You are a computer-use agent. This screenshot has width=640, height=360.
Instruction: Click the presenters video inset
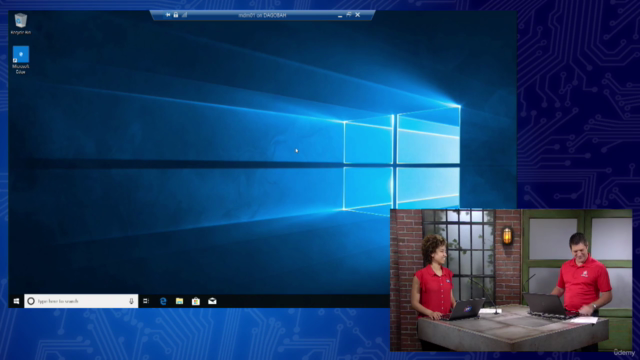(511, 280)
